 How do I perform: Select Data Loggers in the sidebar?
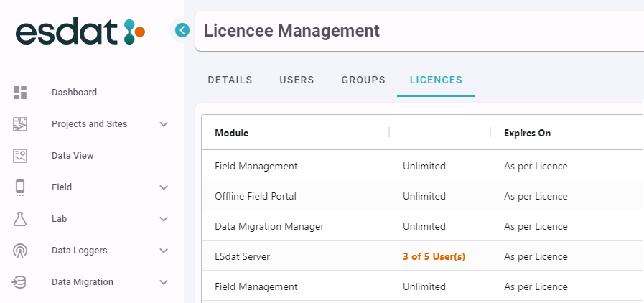click(79, 251)
